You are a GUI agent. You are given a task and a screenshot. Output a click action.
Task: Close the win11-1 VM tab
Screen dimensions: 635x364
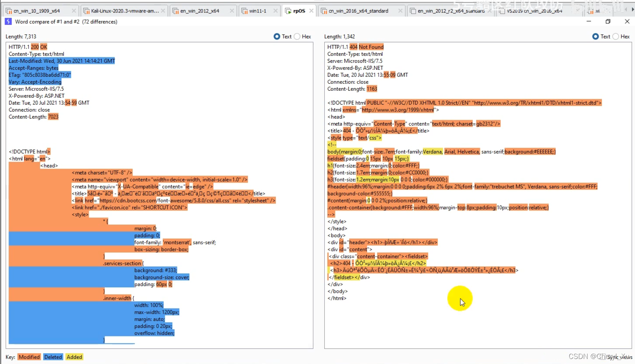(x=275, y=11)
